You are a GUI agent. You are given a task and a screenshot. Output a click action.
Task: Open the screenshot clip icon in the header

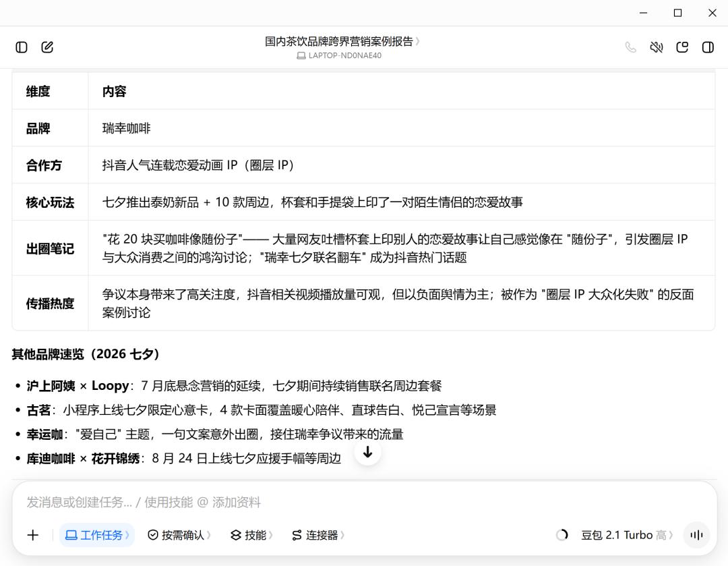coord(682,47)
